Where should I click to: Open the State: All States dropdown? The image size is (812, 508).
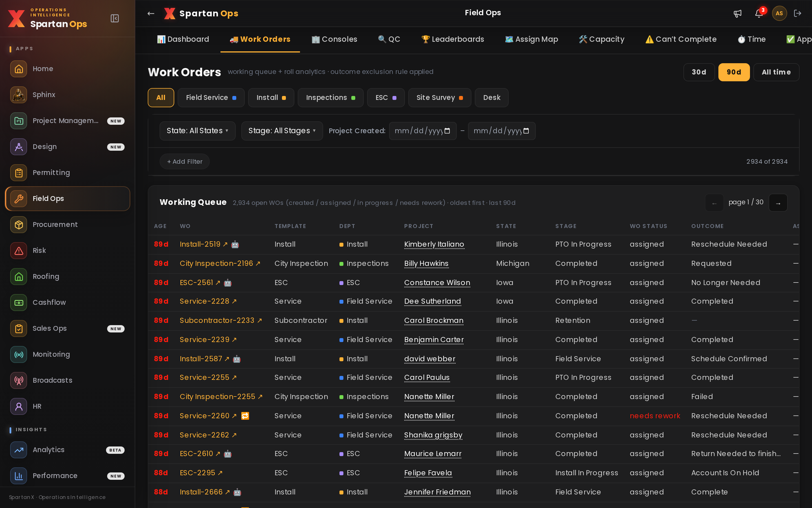tap(198, 131)
